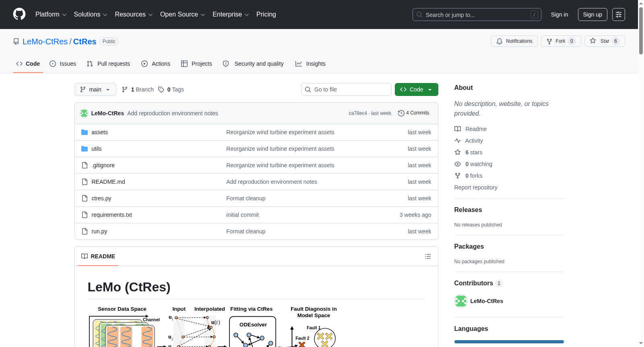Click the README.md file icon
Screen dimensions: 644x347
coord(85,182)
